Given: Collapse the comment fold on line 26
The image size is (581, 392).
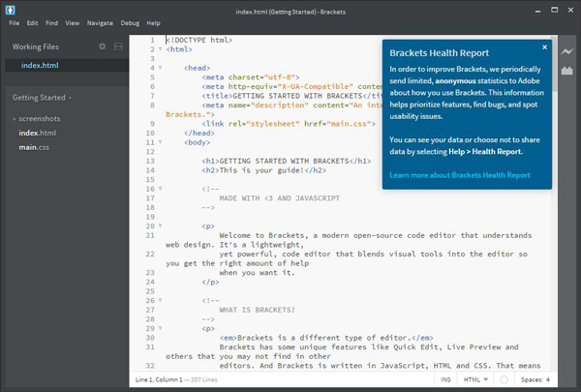Looking at the screenshot, I should (x=161, y=300).
